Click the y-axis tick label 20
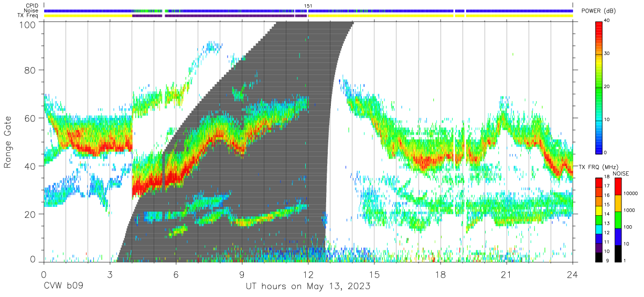This screenshot has width=644, height=297. pyautogui.click(x=30, y=214)
